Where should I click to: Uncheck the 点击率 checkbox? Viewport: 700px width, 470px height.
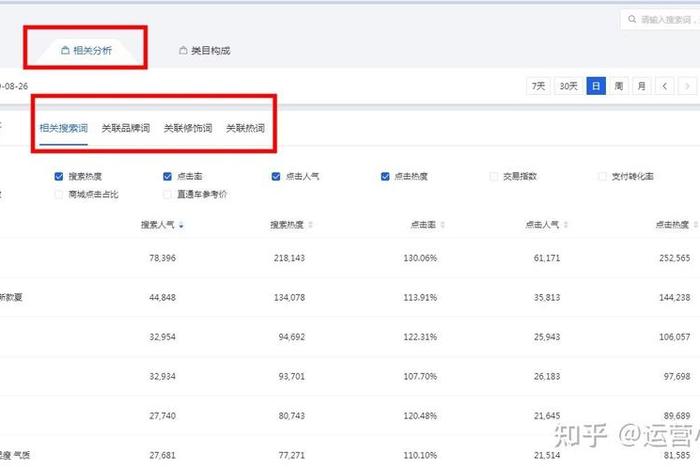point(167,176)
